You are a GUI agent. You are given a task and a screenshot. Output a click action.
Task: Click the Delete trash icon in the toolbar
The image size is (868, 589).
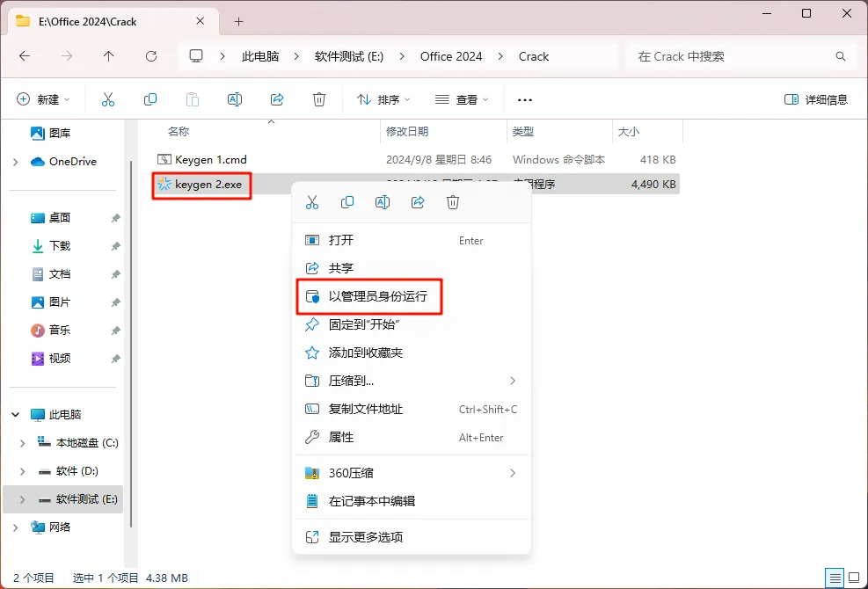point(319,99)
